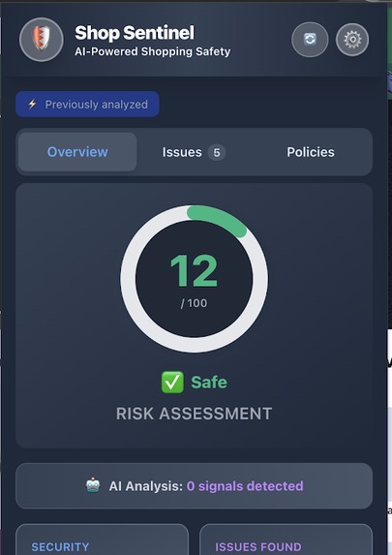Click the green checkmark icon beside Safe
392x555 pixels.
[172, 383]
